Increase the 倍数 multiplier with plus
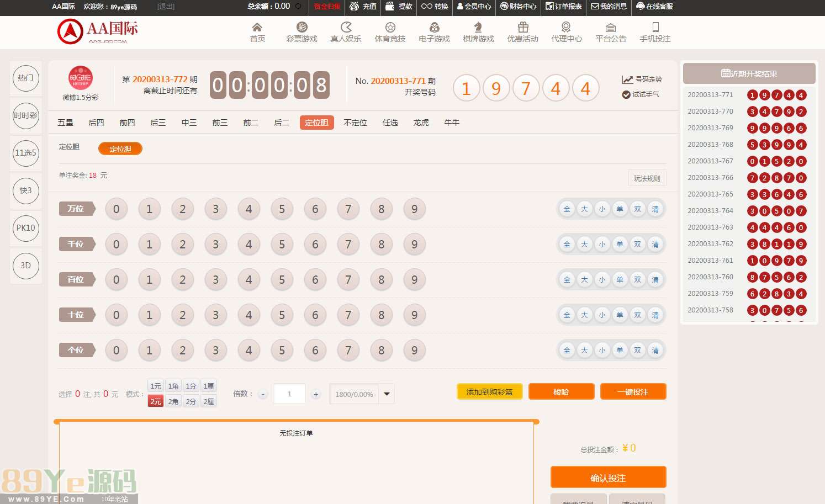Image resolution: width=825 pixels, height=504 pixels. click(316, 394)
